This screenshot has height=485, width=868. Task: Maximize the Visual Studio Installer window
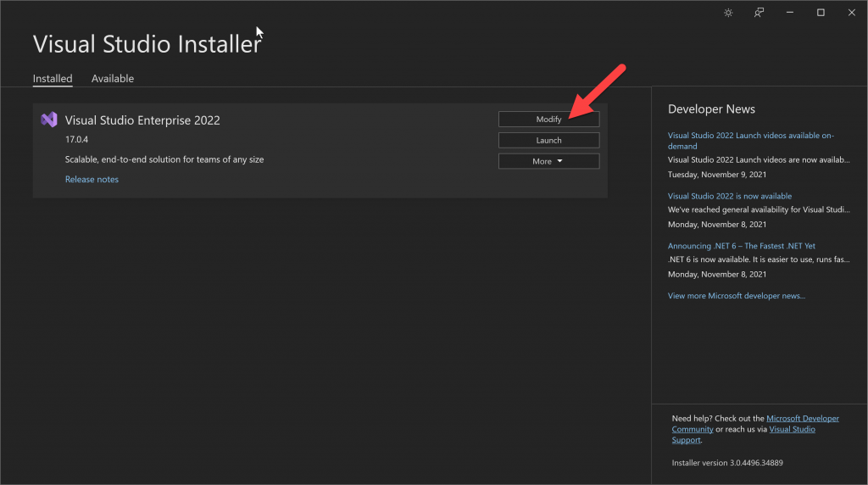tap(821, 13)
